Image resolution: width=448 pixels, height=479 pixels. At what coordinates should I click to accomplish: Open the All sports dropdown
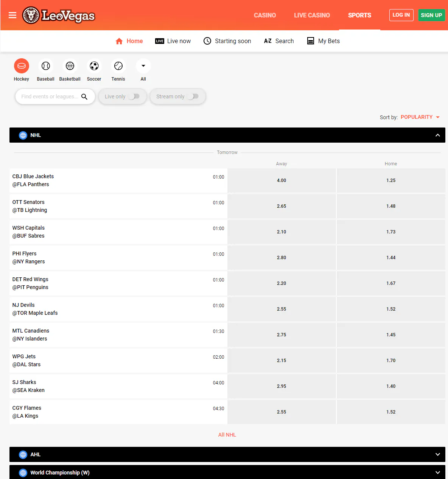143,66
